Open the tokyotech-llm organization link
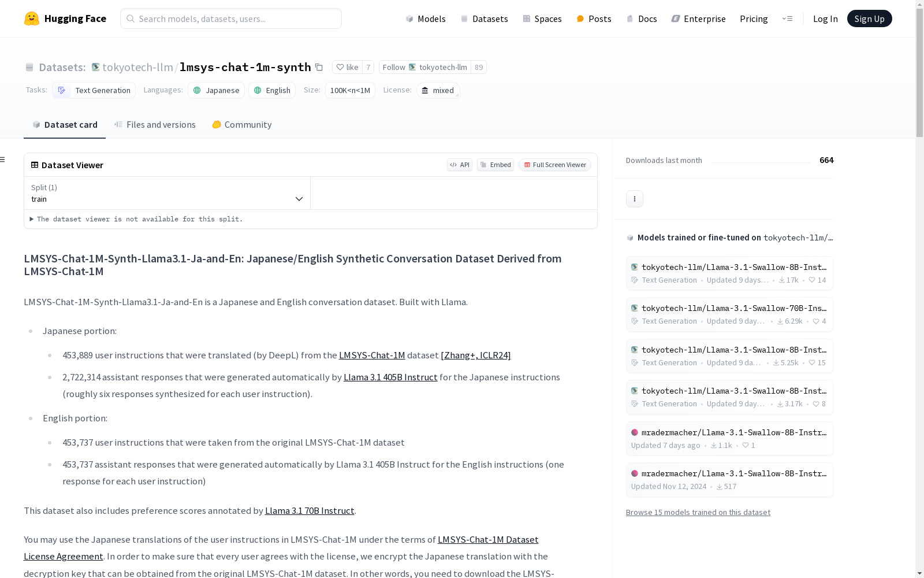Screen dimensions: 924x578 coord(137,67)
